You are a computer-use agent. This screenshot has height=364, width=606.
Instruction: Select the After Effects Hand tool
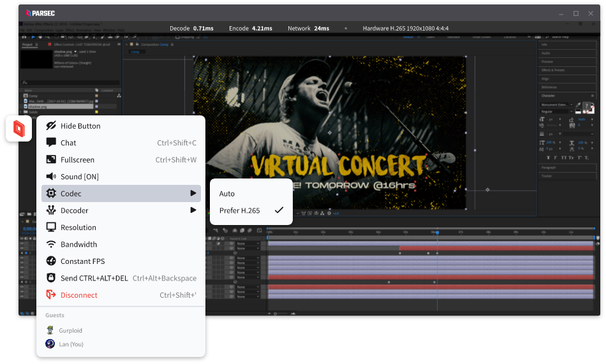click(40, 37)
